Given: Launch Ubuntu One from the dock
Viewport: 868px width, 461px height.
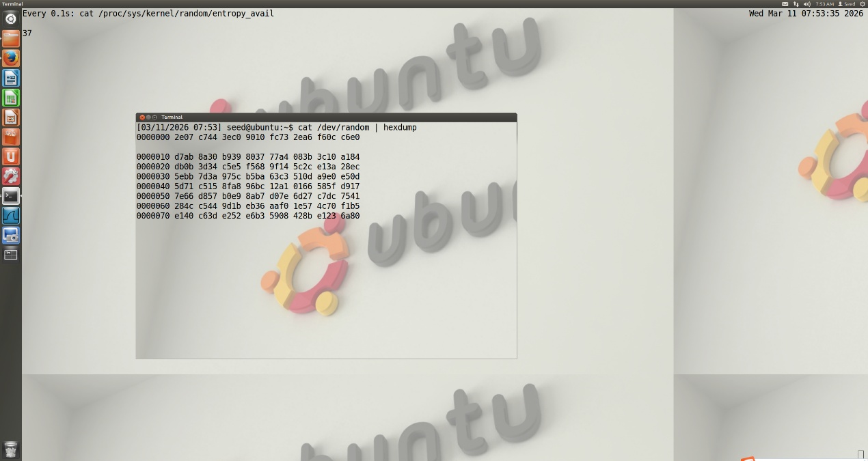Looking at the screenshot, I should pos(10,157).
